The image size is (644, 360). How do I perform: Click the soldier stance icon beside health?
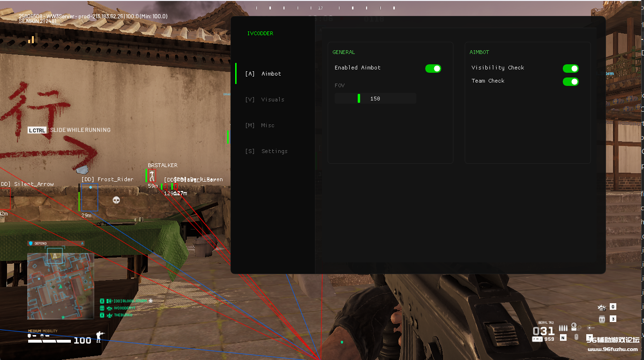pos(99,337)
